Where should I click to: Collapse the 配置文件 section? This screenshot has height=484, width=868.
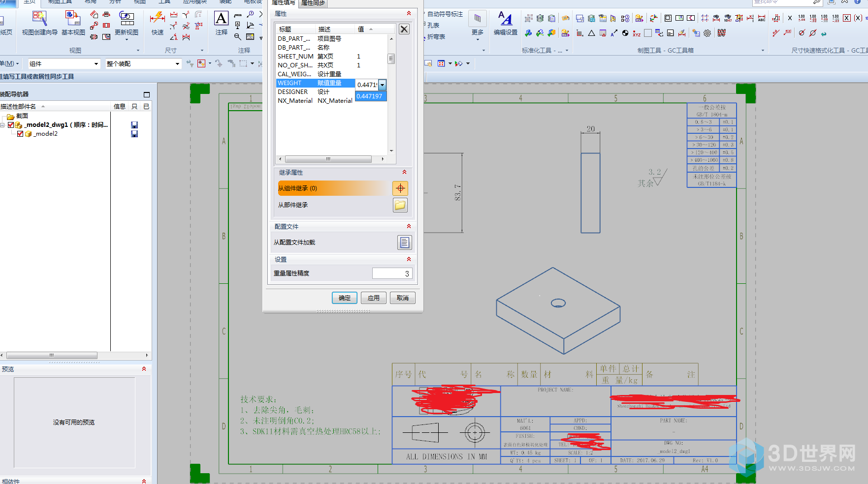[409, 226]
